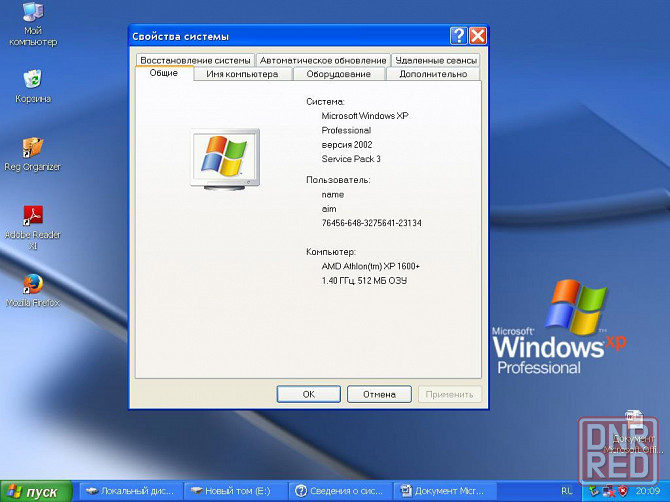This screenshot has width=670, height=502.
Task: Click the user name 'name' text
Action: coord(332,194)
